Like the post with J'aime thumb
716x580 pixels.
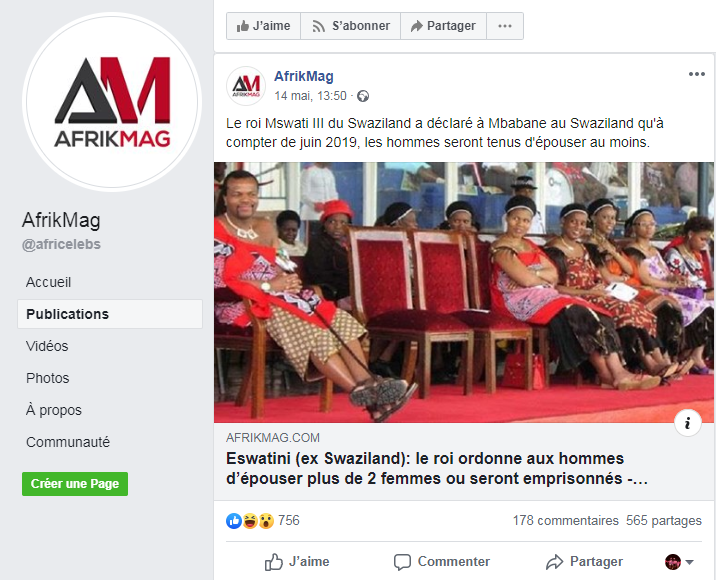pos(297,562)
